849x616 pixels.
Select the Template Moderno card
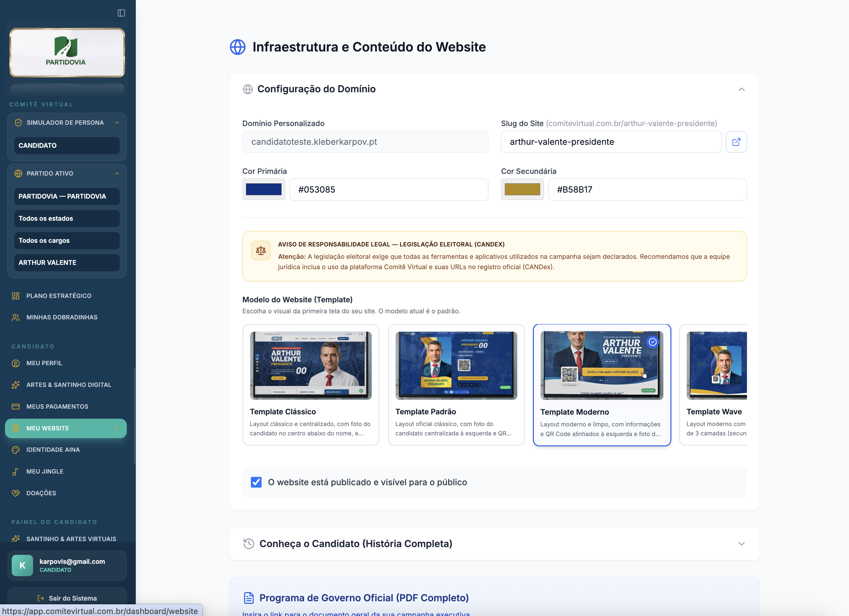[x=601, y=385]
